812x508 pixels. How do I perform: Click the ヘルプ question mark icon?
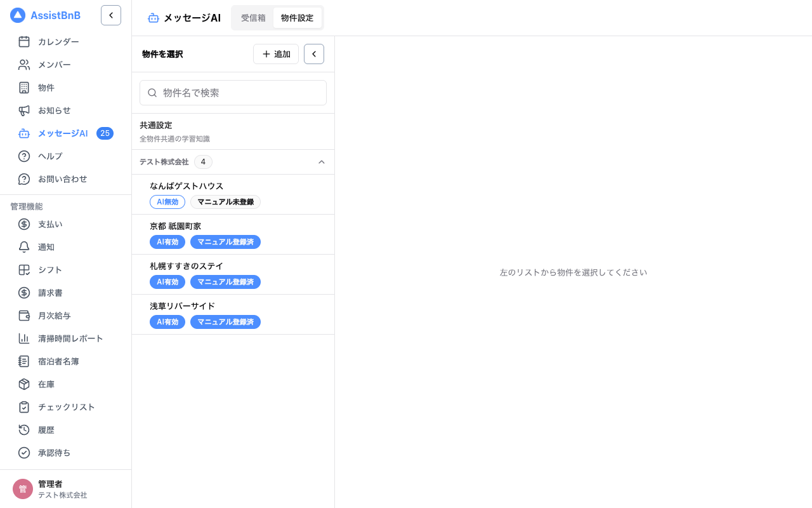24,156
